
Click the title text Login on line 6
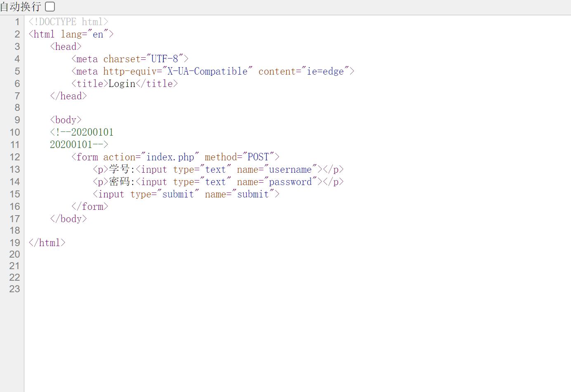[x=121, y=83]
